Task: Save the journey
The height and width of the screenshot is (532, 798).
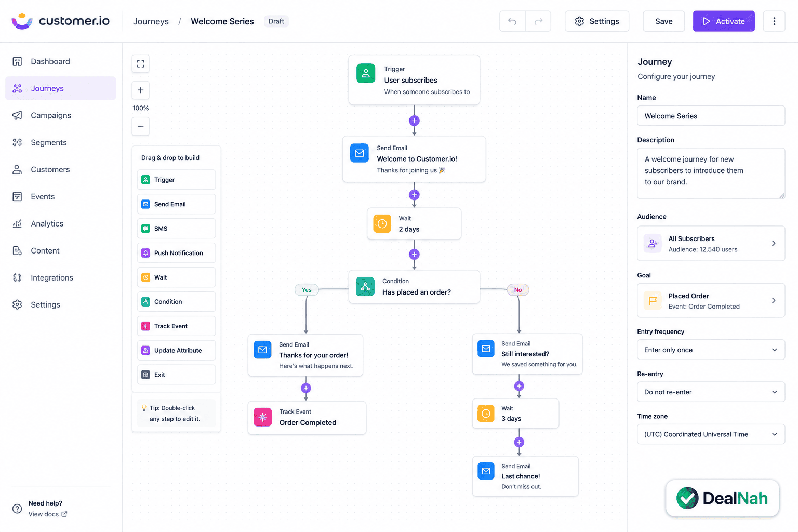Action: click(663, 21)
